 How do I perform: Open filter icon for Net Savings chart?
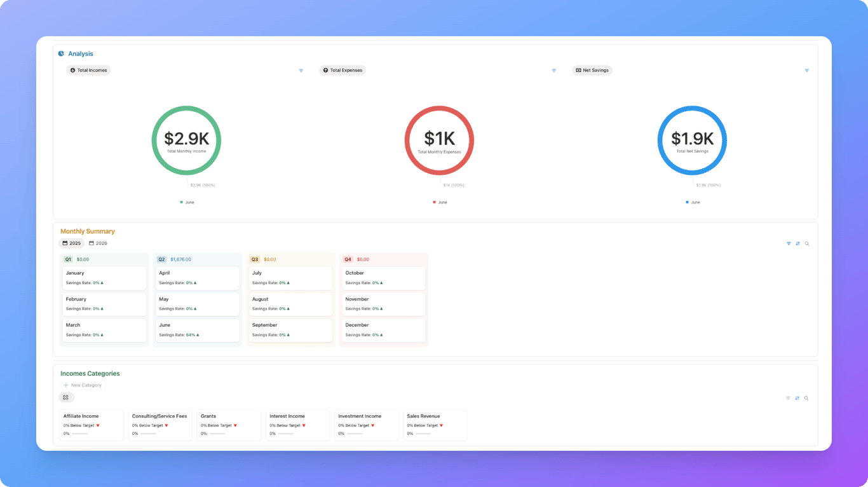807,71
